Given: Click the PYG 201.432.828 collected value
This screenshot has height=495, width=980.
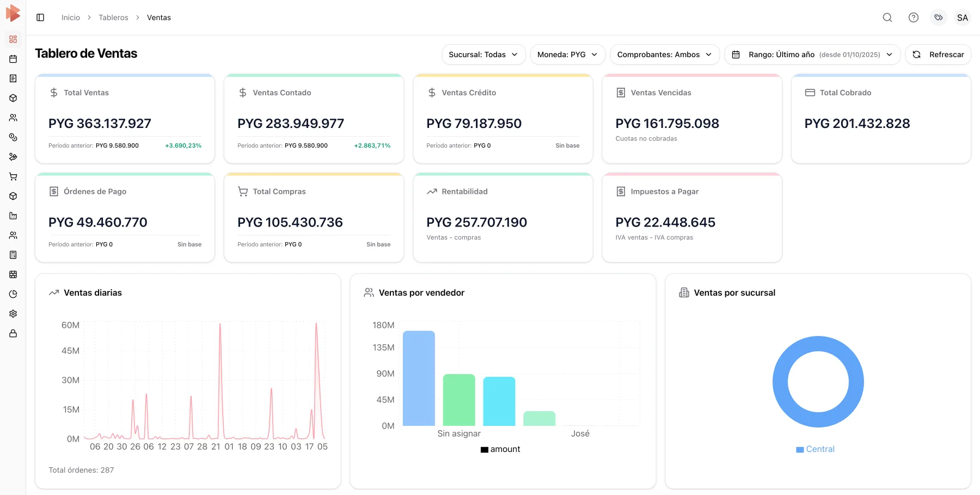Looking at the screenshot, I should [x=857, y=124].
